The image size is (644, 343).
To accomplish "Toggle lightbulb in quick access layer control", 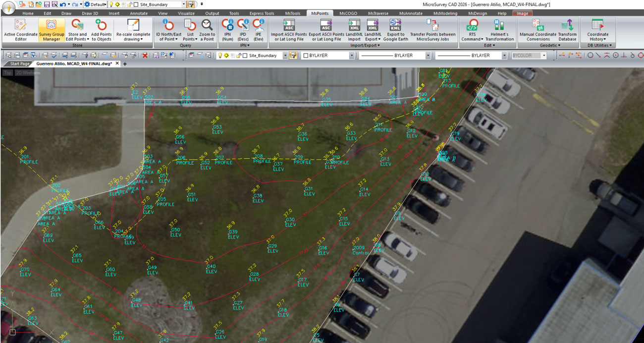I will click(111, 4).
